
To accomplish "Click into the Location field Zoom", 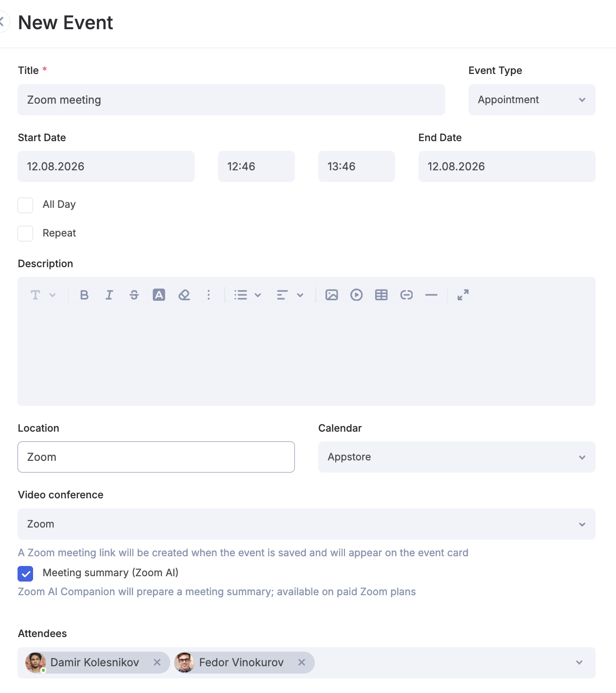I will pos(156,457).
